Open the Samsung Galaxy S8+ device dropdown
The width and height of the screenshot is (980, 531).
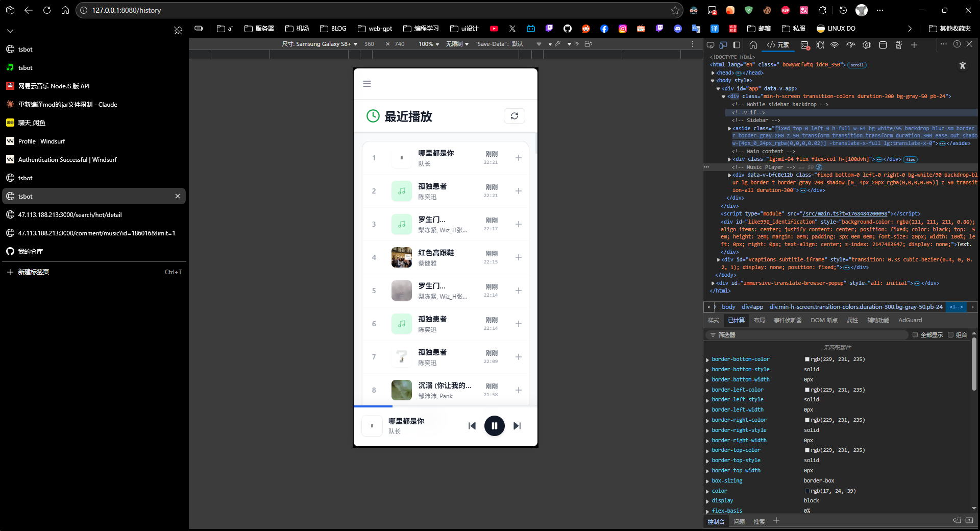(320, 44)
